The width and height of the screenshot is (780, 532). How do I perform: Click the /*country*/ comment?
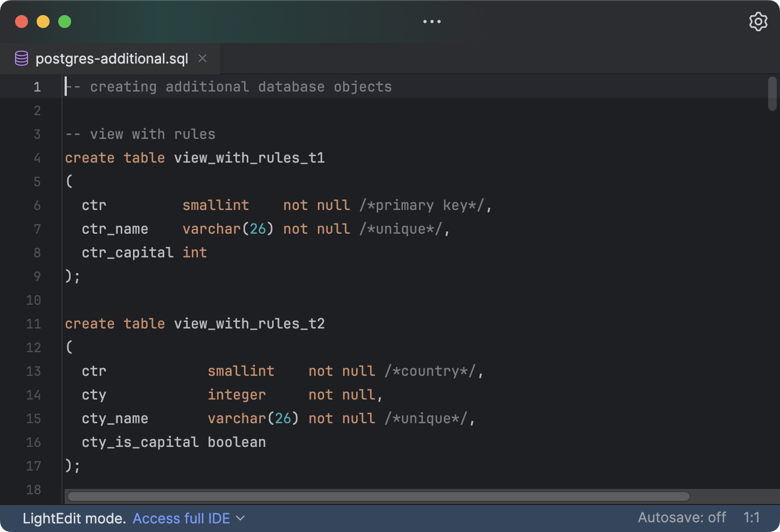tap(430, 371)
